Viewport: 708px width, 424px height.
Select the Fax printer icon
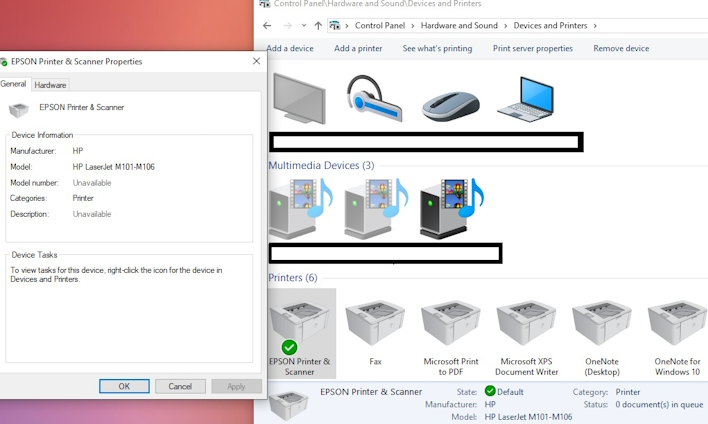375,325
